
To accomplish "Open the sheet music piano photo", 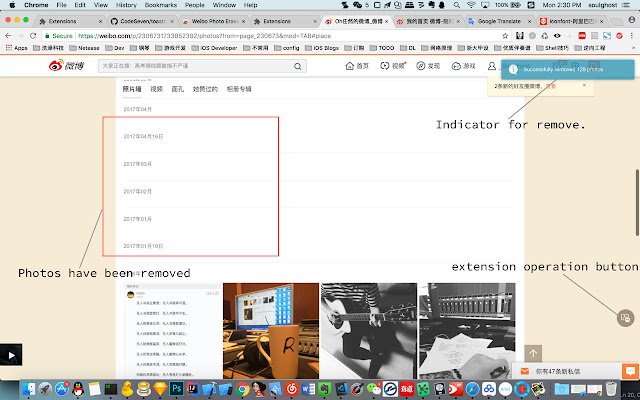I will coord(467,331).
